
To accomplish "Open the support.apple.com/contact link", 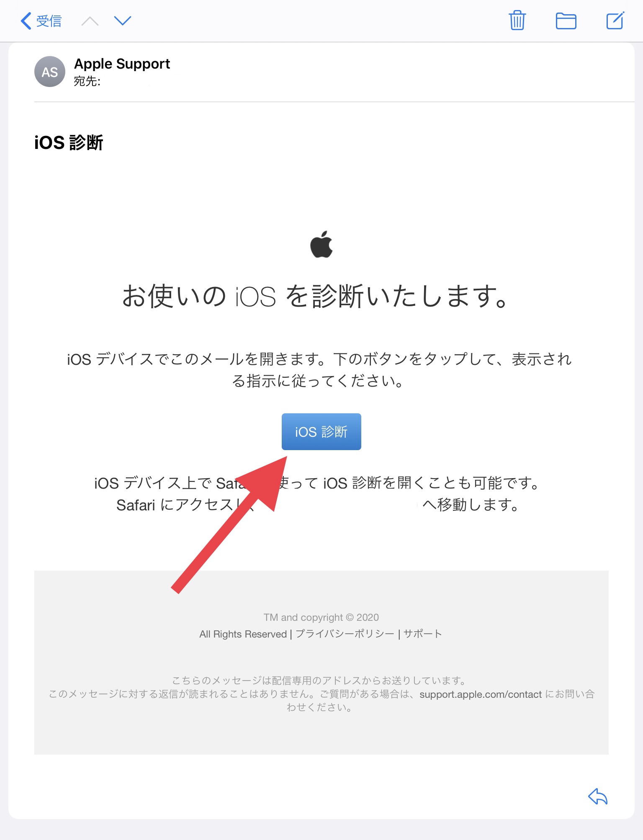I will 481,694.
